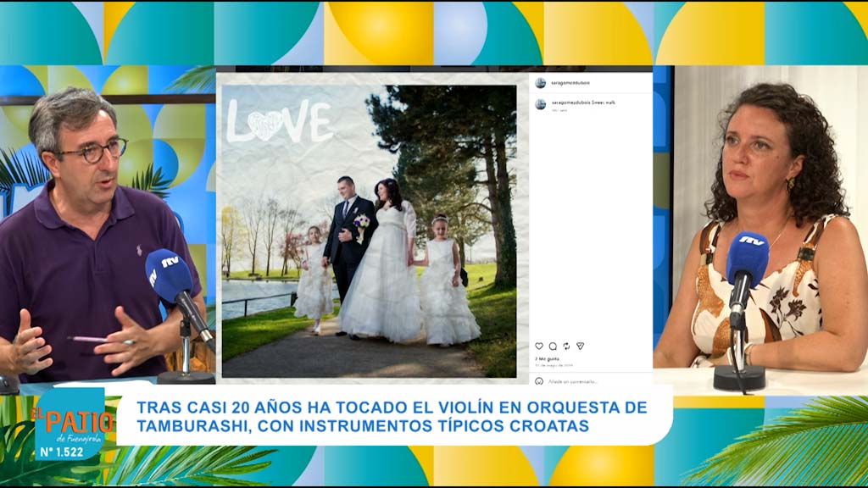Click the post header profile avatar
Screen dimensions: 868x488
(x=541, y=83)
